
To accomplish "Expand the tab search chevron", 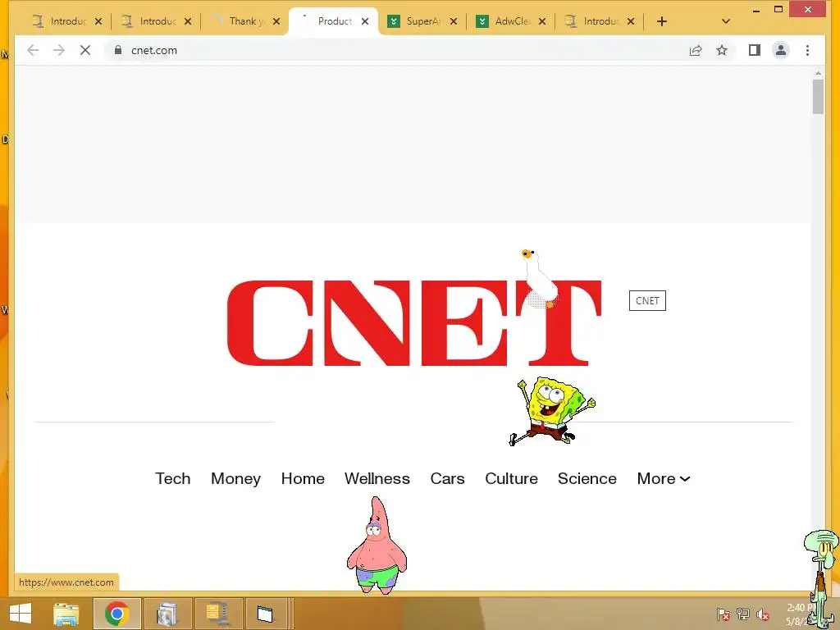I will pos(726,21).
